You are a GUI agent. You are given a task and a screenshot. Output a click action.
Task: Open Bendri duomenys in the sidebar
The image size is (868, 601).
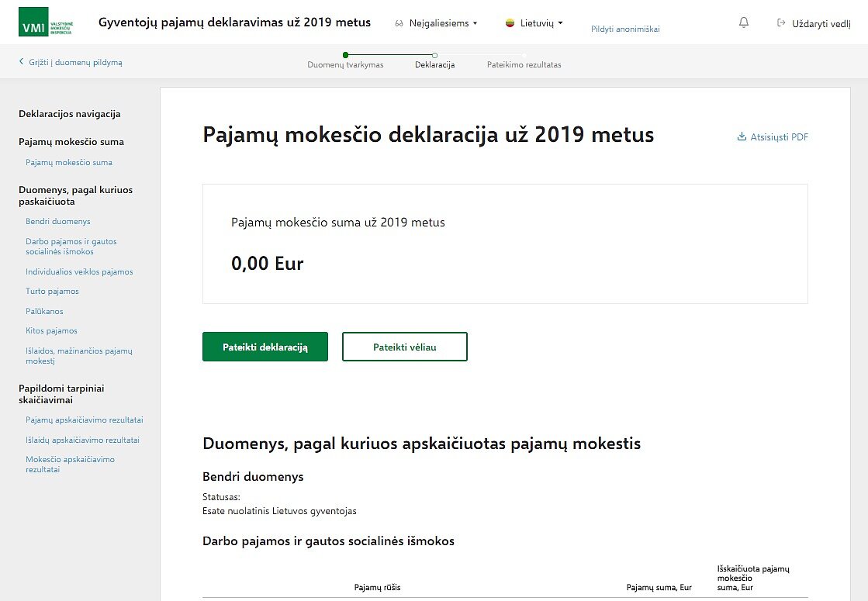click(x=57, y=221)
